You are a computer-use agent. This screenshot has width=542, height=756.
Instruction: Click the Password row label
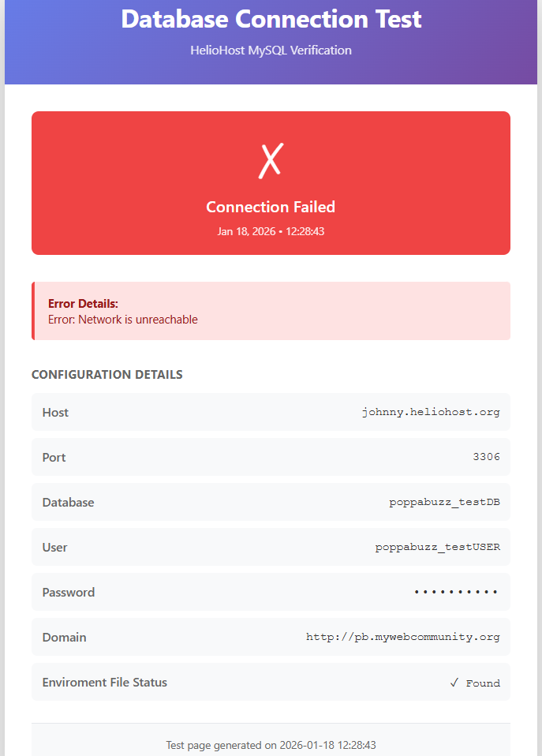[69, 592]
